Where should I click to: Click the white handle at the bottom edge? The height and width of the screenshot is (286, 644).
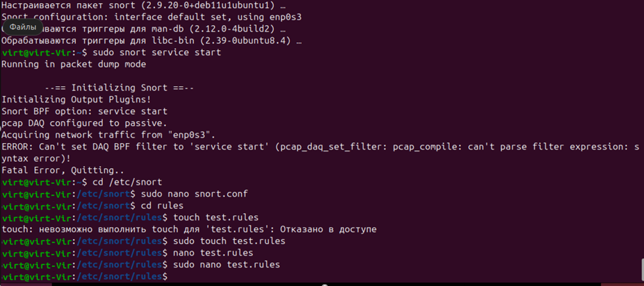click(324, 285)
